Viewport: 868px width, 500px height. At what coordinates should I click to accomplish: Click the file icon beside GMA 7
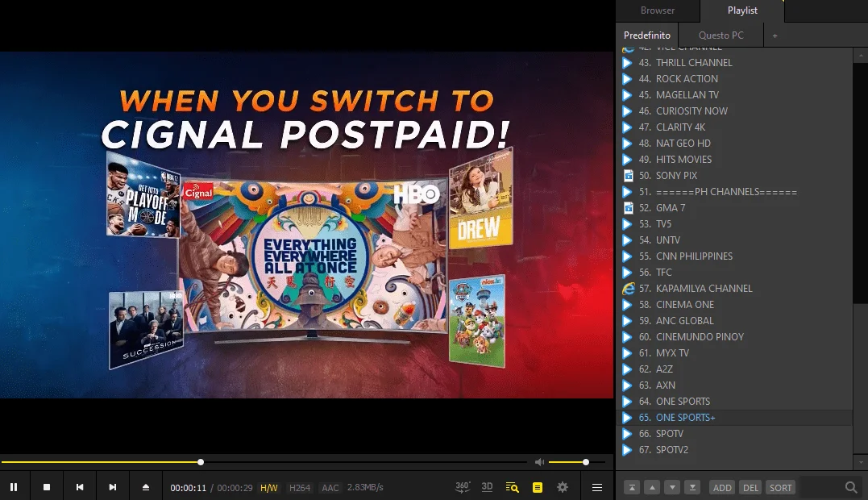click(628, 207)
